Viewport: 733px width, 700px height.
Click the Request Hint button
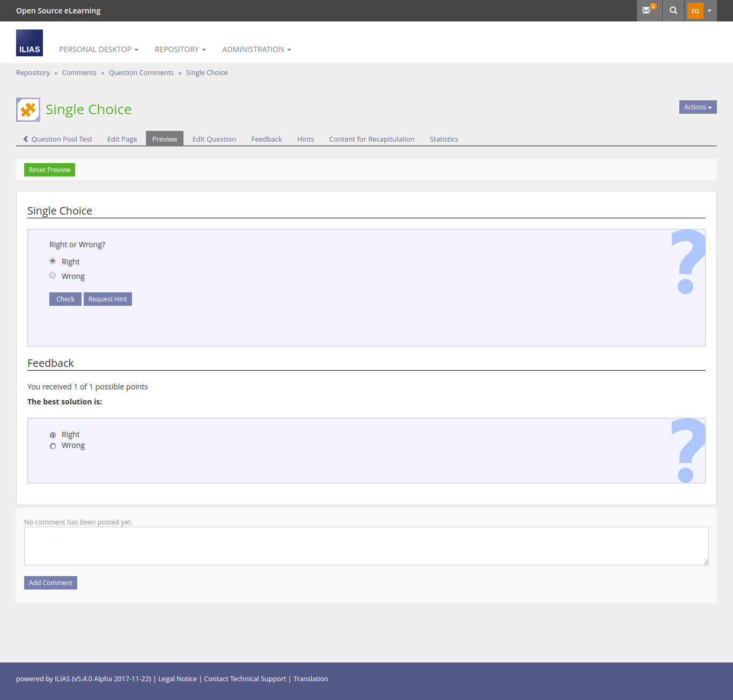pyautogui.click(x=108, y=299)
